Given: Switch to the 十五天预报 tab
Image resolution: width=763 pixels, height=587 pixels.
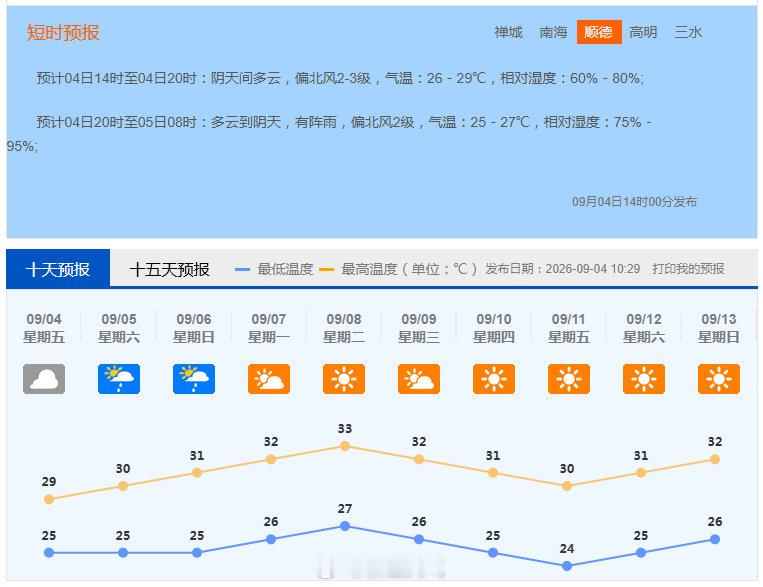Looking at the screenshot, I should 169,269.
